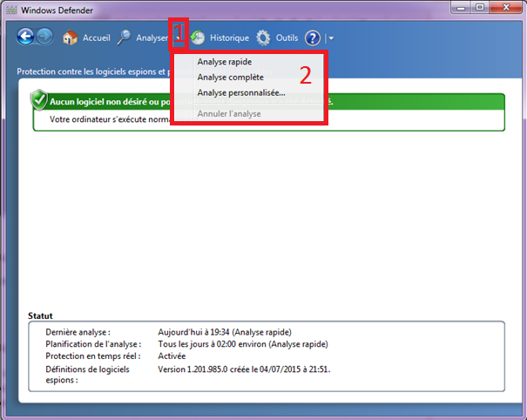Click the blue Back arrow button

25,37
